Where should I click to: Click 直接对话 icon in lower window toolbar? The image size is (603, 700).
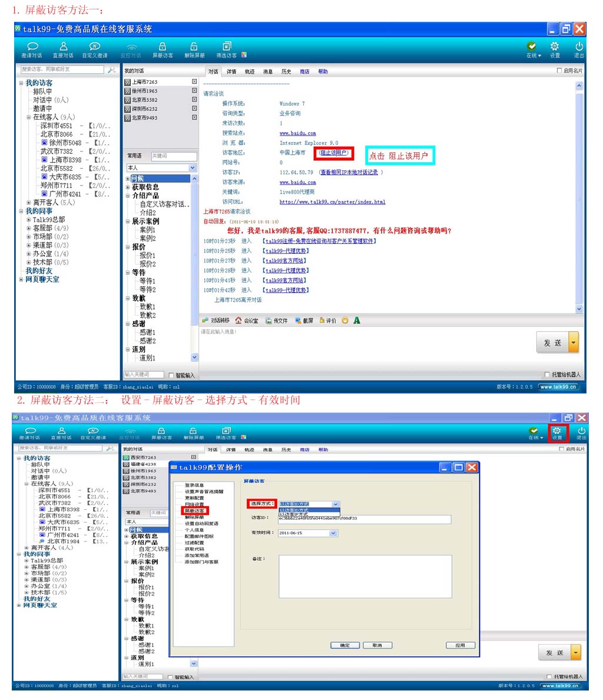click(x=62, y=431)
